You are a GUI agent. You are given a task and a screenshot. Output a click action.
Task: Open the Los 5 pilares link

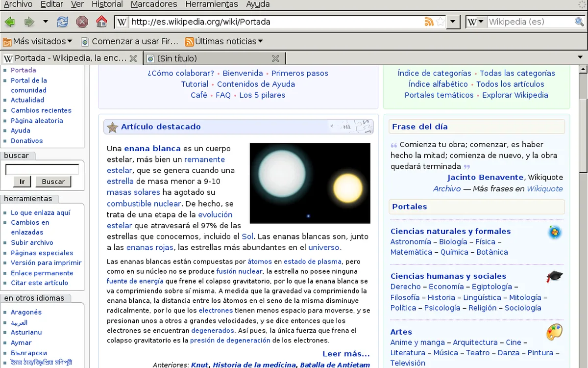point(262,95)
